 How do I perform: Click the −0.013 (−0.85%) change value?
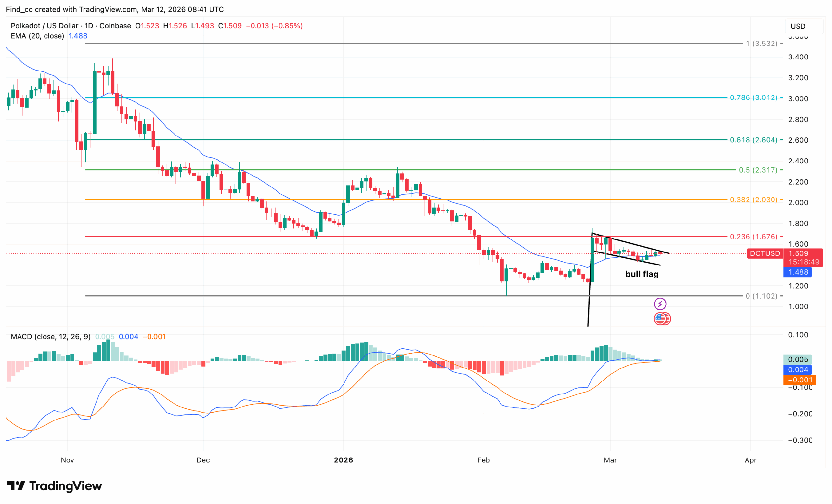274,26
